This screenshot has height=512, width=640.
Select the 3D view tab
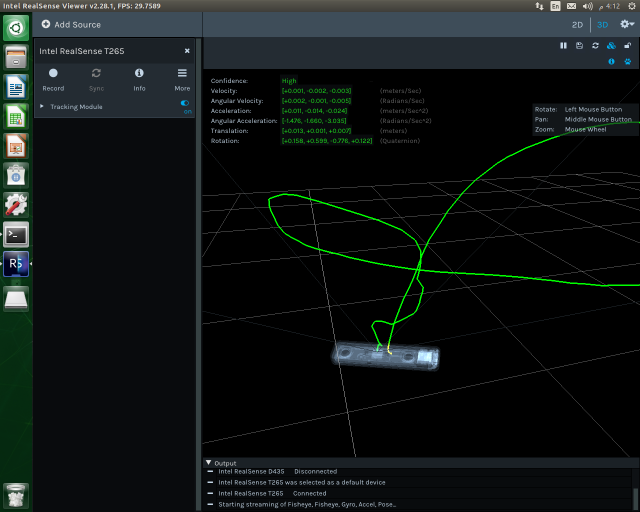602,24
